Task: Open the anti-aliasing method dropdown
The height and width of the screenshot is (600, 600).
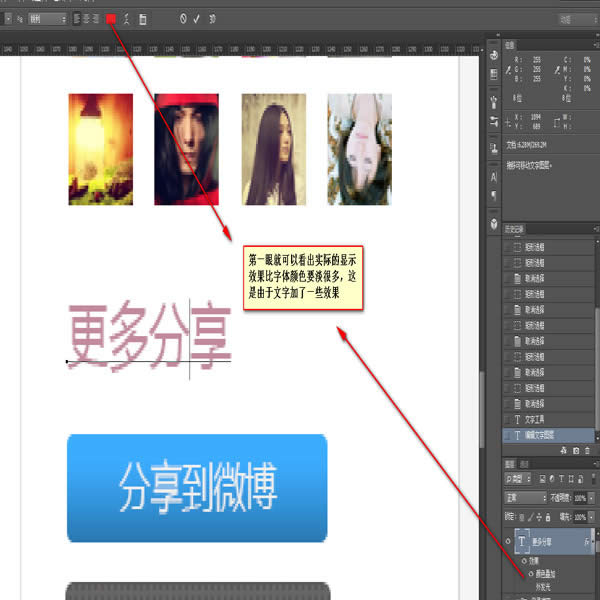Action: coord(48,19)
